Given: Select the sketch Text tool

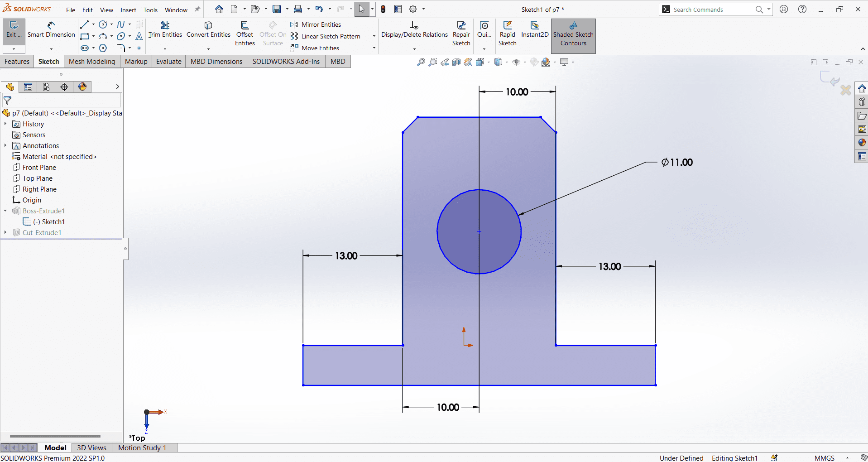Looking at the screenshot, I should pos(139,36).
